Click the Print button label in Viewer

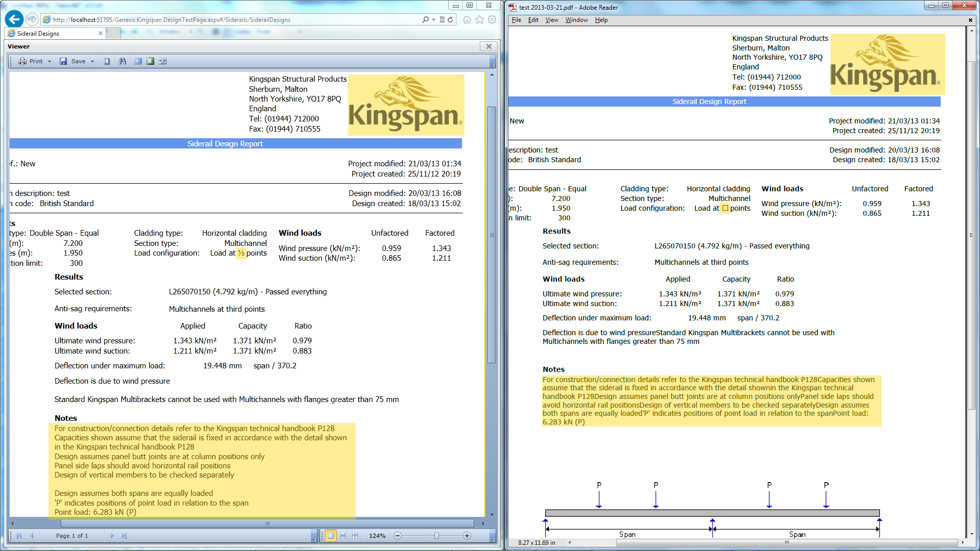click(x=36, y=61)
